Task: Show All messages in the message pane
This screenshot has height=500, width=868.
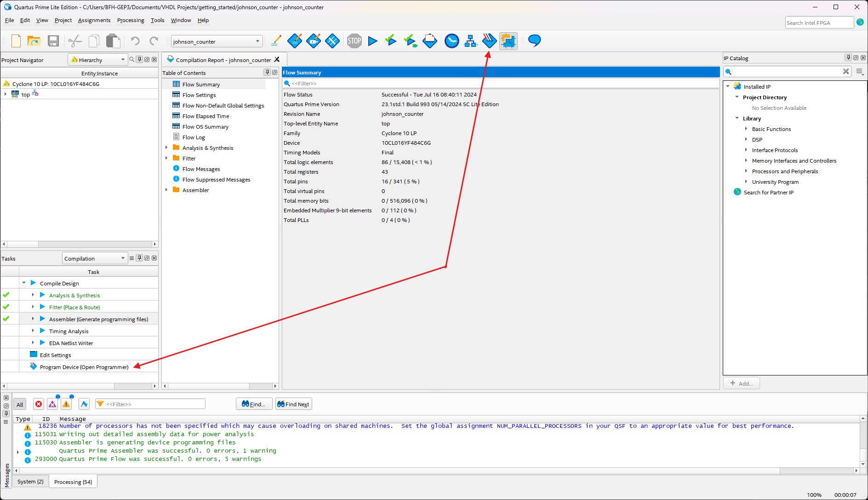Action: point(20,404)
